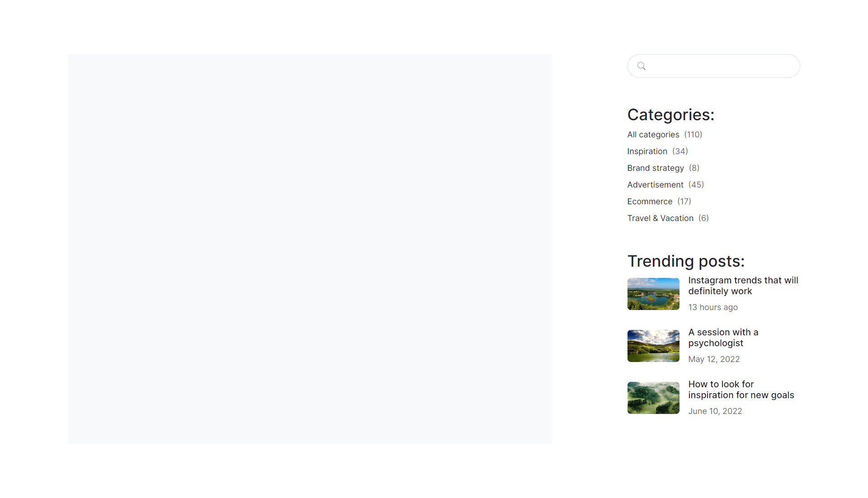Open the Ecommerce category

(650, 202)
